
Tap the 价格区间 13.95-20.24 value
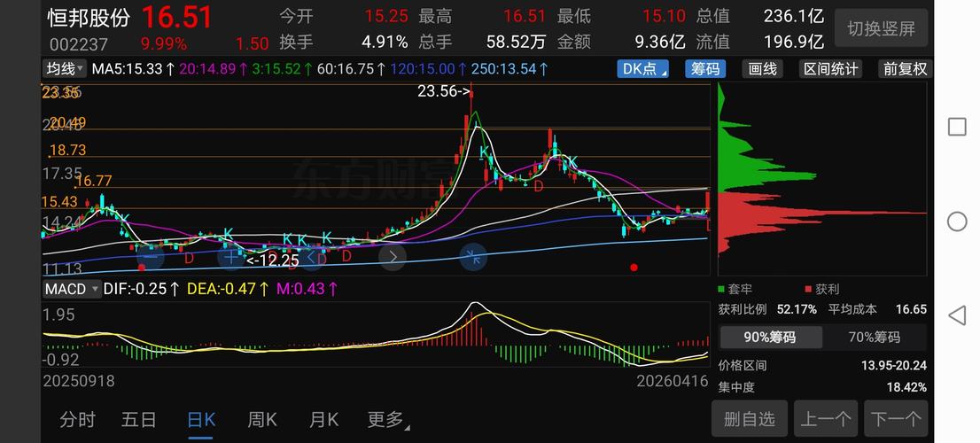[894, 366]
